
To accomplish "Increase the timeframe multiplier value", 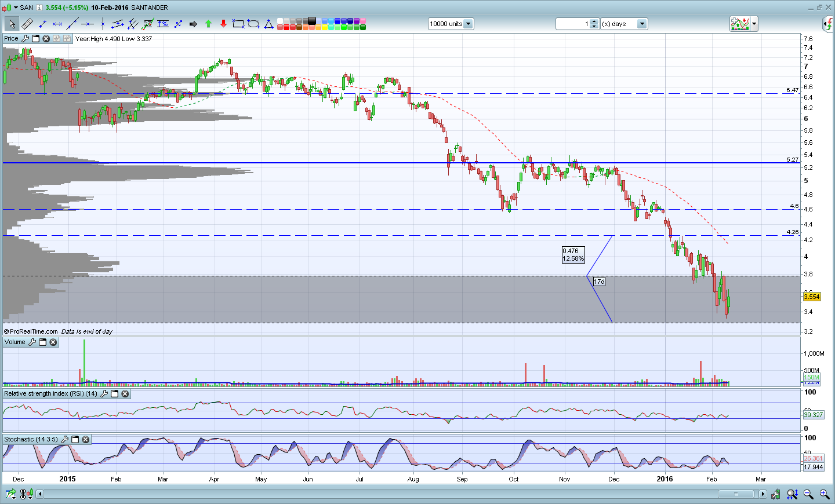I will 594,21.
